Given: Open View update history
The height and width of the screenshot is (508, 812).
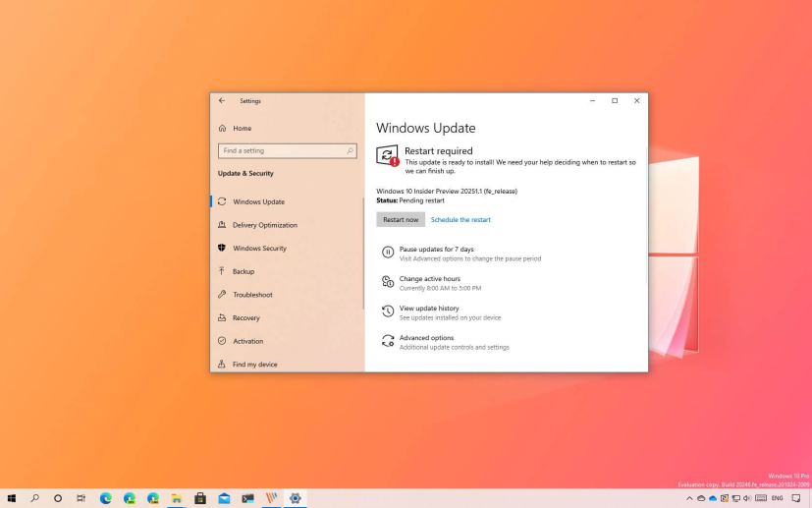Looking at the screenshot, I should (429, 309).
